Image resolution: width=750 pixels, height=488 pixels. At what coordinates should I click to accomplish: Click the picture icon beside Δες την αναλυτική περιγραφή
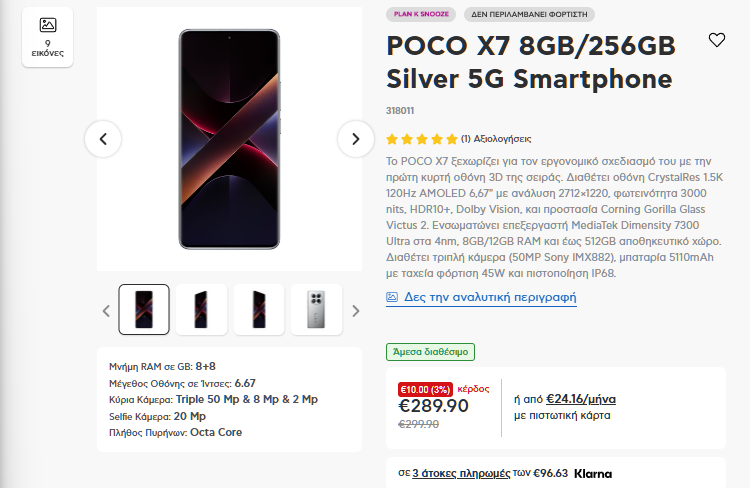[x=392, y=297]
